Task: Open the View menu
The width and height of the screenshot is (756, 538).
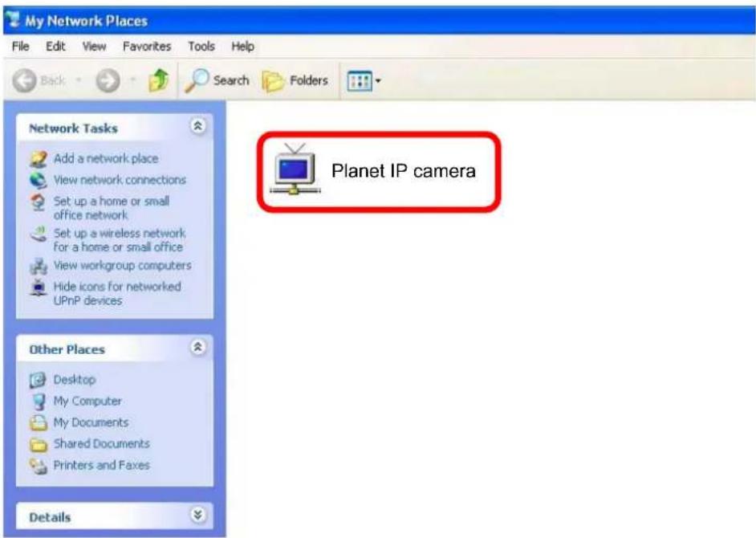Action: (94, 47)
